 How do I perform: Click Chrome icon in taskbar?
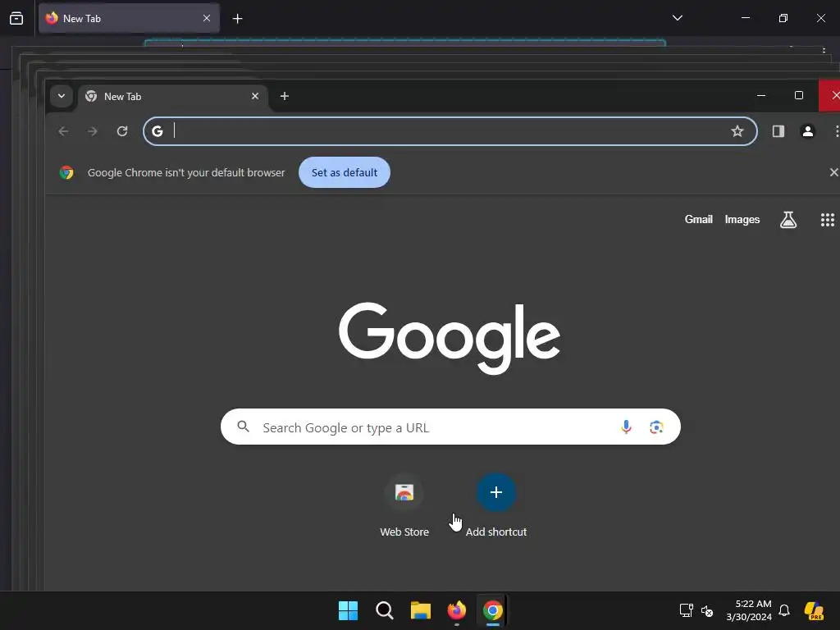[493, 610]
